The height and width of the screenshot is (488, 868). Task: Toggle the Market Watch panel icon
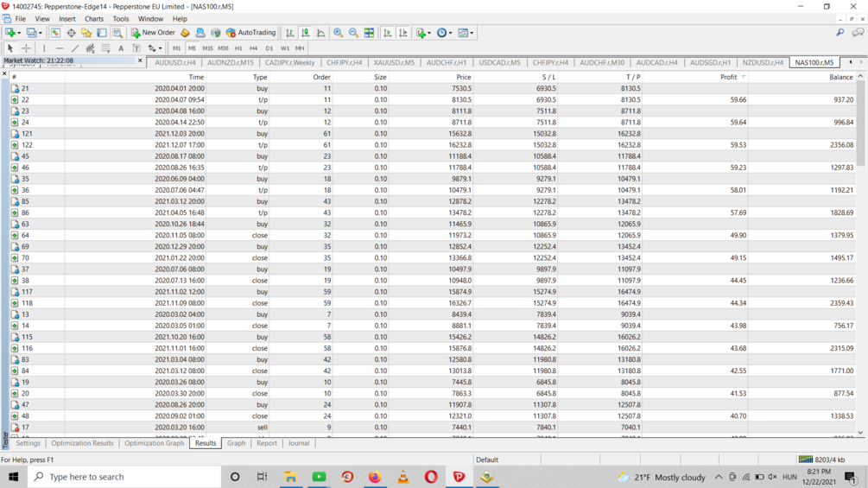[x=55, y=33]
